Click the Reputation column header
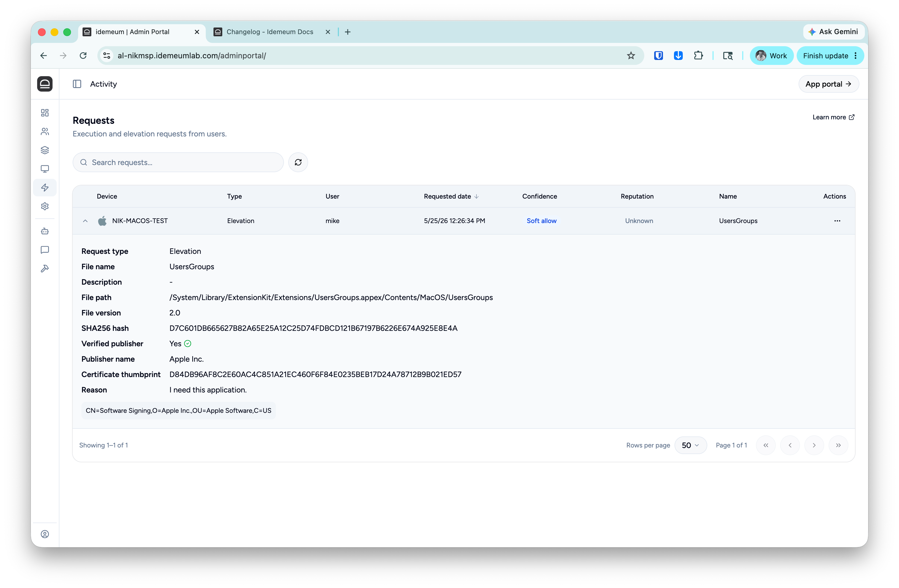Image resolution: width=899 pixels, height=588 pixels. [x=637, y=196]
